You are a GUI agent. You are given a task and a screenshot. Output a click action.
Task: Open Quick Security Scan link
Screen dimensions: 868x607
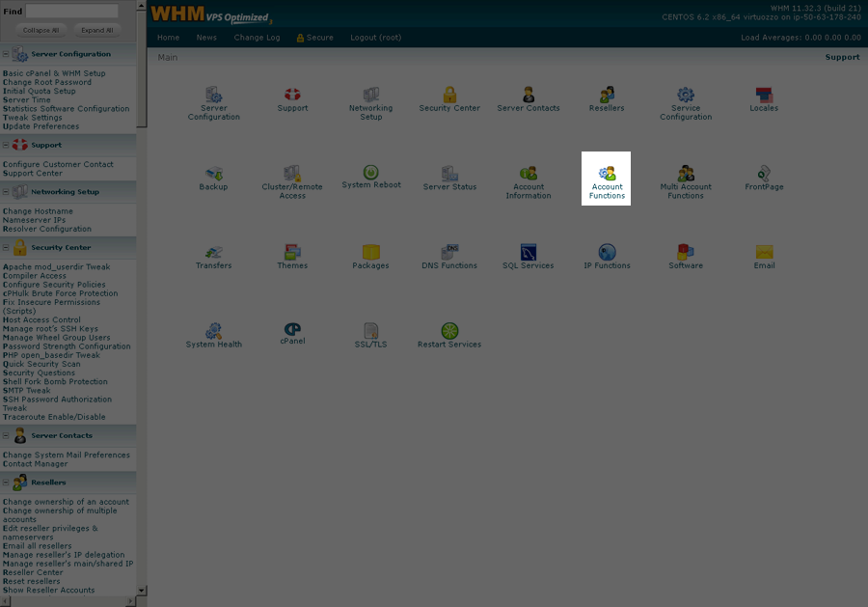point(41,364)
